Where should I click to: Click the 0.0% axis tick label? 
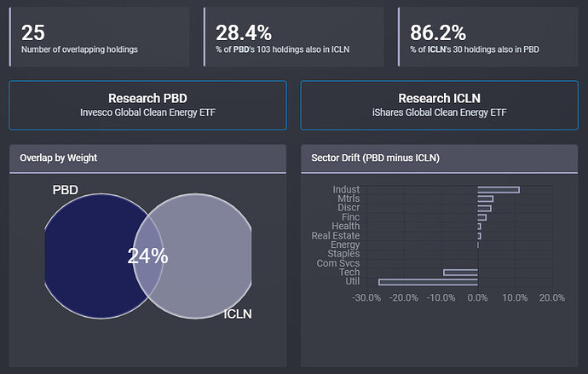[x=478, y=298]
